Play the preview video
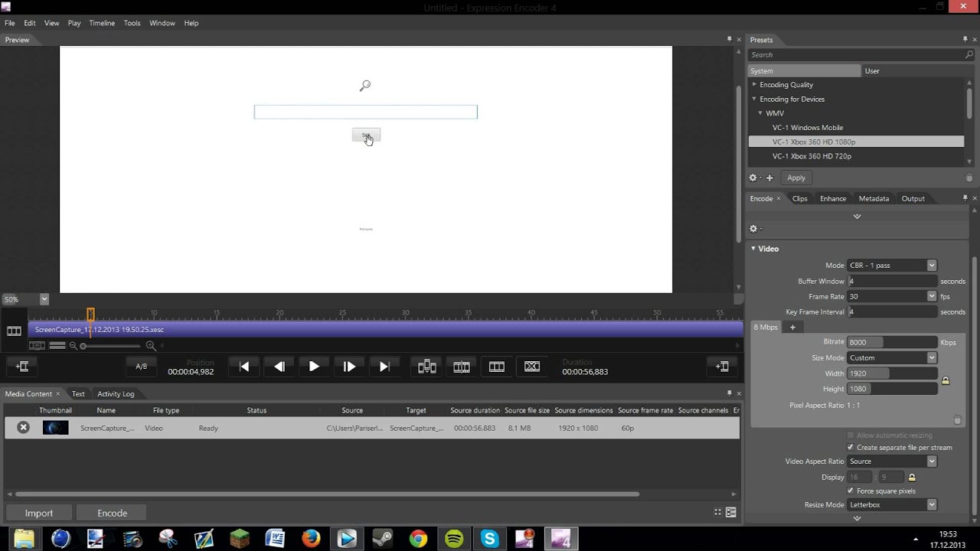Image resolution: width=980 pixels, height=551 pixels. [314, 367]
